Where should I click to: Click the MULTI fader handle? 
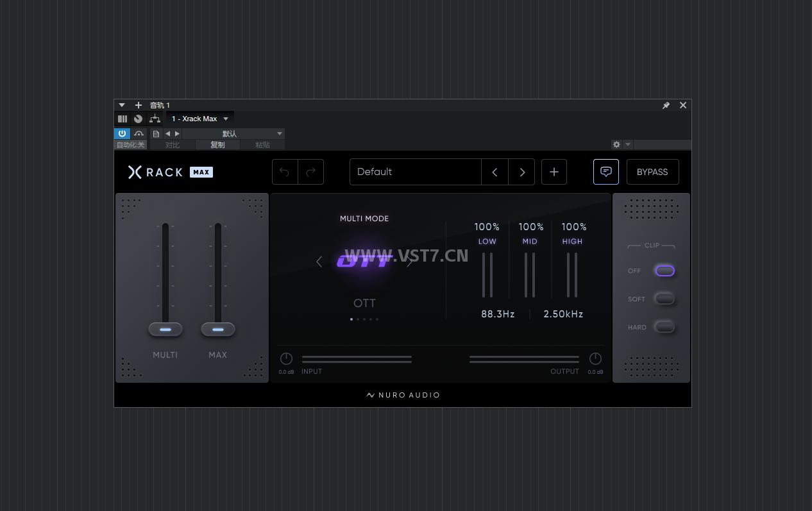165,330
